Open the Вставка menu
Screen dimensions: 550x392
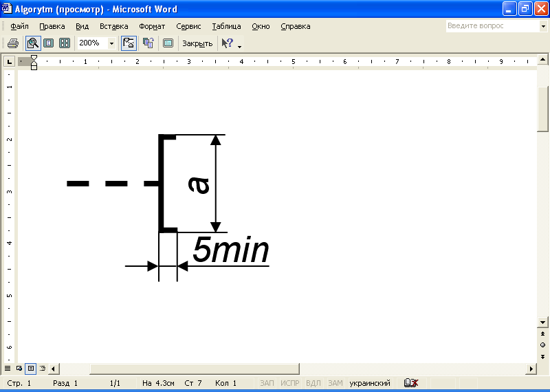(x=113, y=26)
